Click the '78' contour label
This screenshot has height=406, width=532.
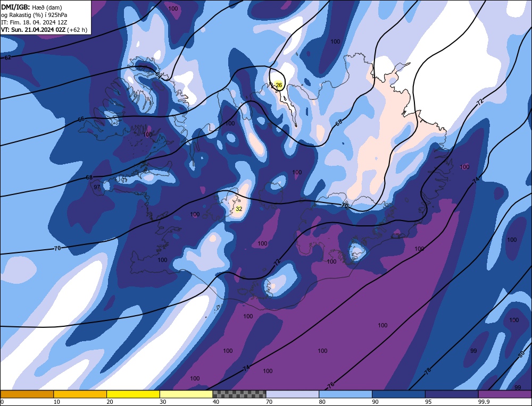428,371
